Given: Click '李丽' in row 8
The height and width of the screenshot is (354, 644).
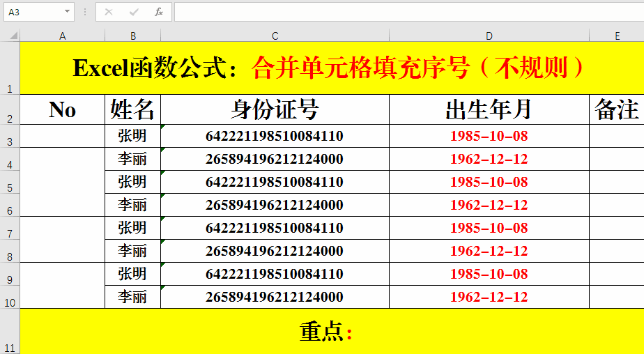Looking at the screenshot, I should [x=132, y=251].
